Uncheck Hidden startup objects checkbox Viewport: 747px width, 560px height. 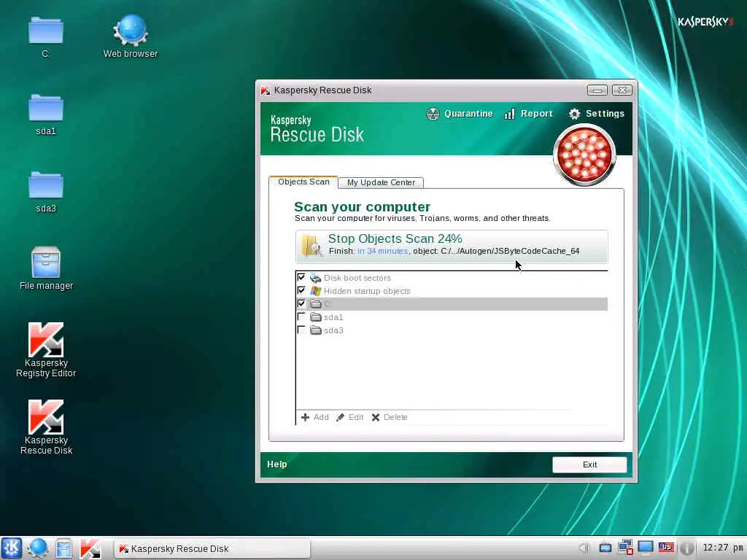(301, 290)
